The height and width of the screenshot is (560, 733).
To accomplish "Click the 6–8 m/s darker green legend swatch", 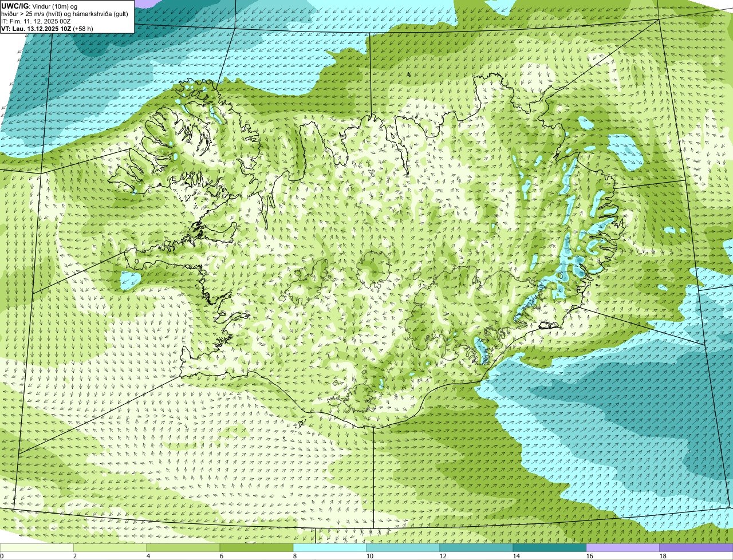I will tap(257, 548).
